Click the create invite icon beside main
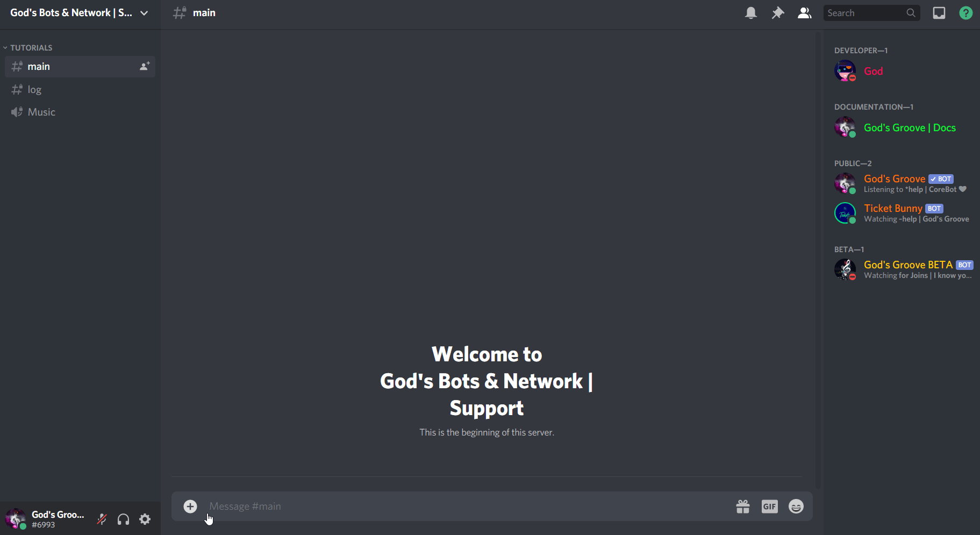 coord(145,67)
